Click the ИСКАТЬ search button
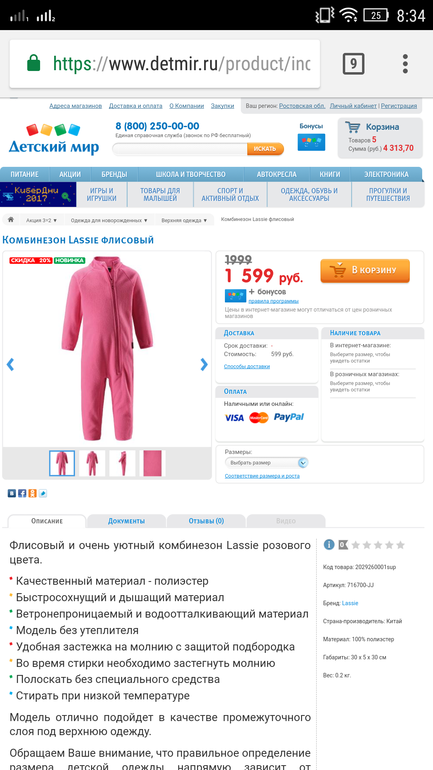This screenshot has height=770, width=433. [x=265, y=149]
